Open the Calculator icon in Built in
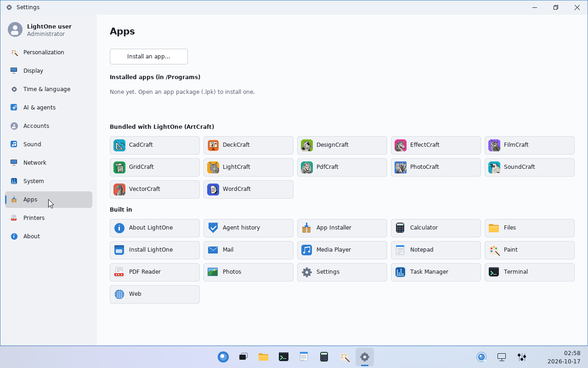Screen dimensions: 588x368 (401, 228)
